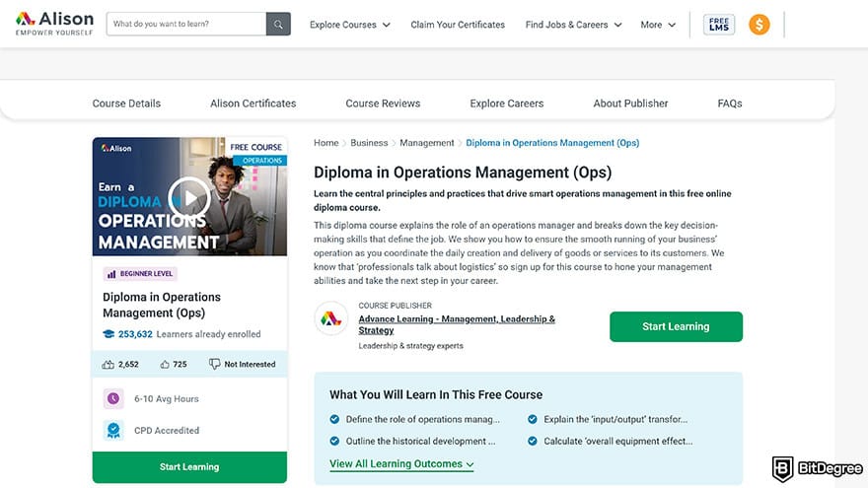
Task: Expand Explore Courses dropdown
Action: [350, 25]
